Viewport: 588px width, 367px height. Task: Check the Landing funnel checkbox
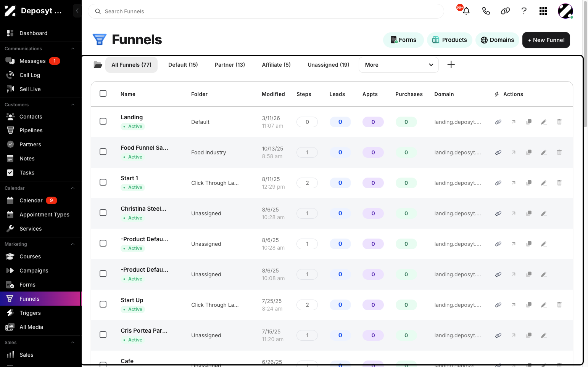click(103, 121)
